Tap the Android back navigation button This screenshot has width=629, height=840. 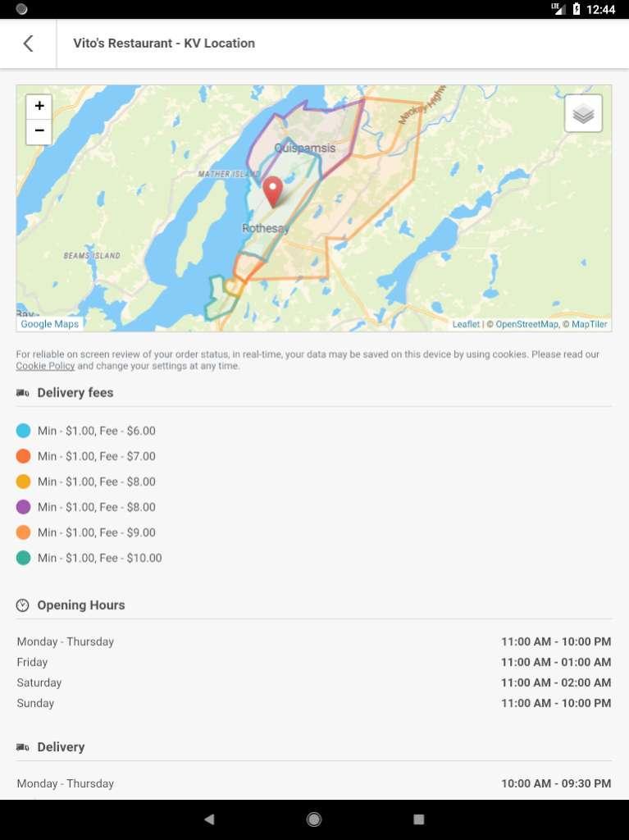[209, 819]
